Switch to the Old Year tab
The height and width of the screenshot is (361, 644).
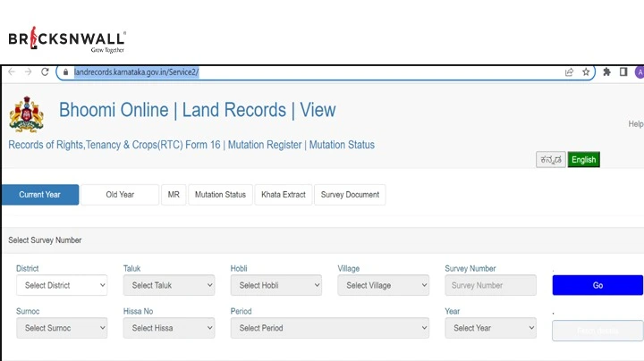click(x=120, y=195)
